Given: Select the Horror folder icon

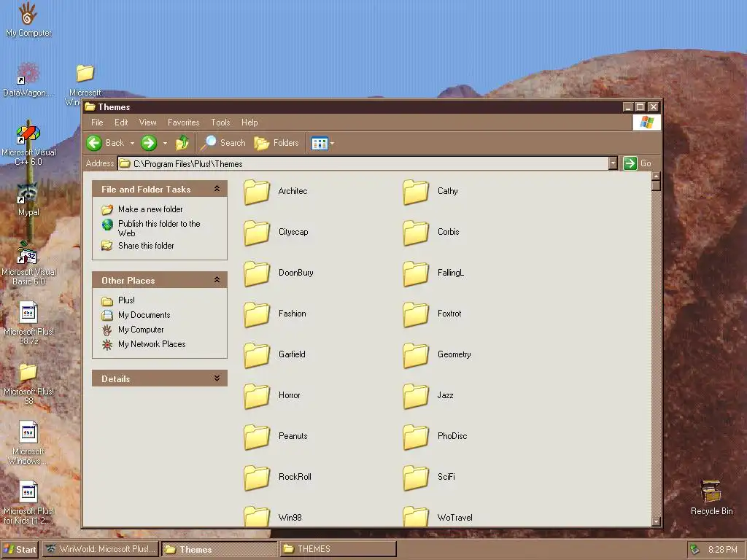Looking at the screenshot, I should pyautogui.click(x=257, y=396).
